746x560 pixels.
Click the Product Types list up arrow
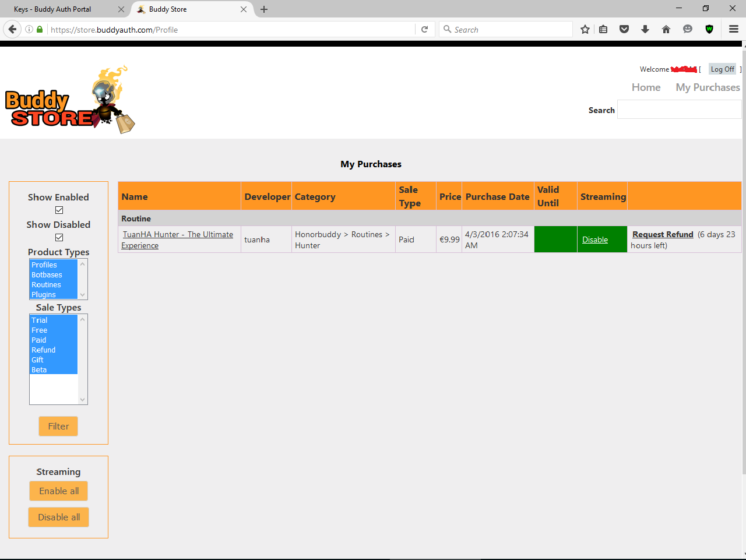tap(83, 264)
